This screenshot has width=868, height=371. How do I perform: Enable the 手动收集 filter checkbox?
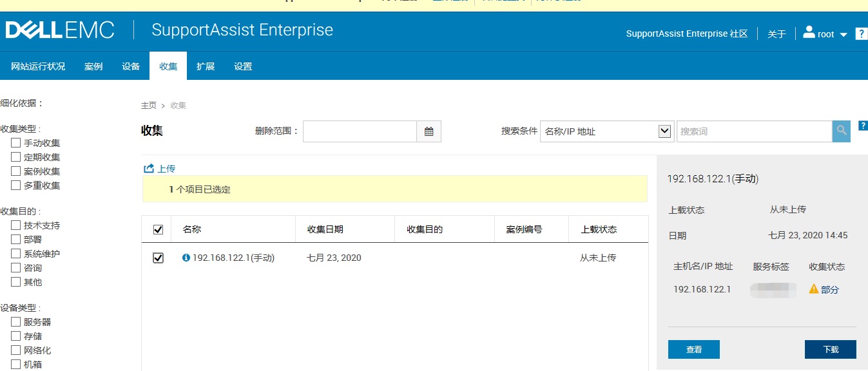tap(15, 142)
